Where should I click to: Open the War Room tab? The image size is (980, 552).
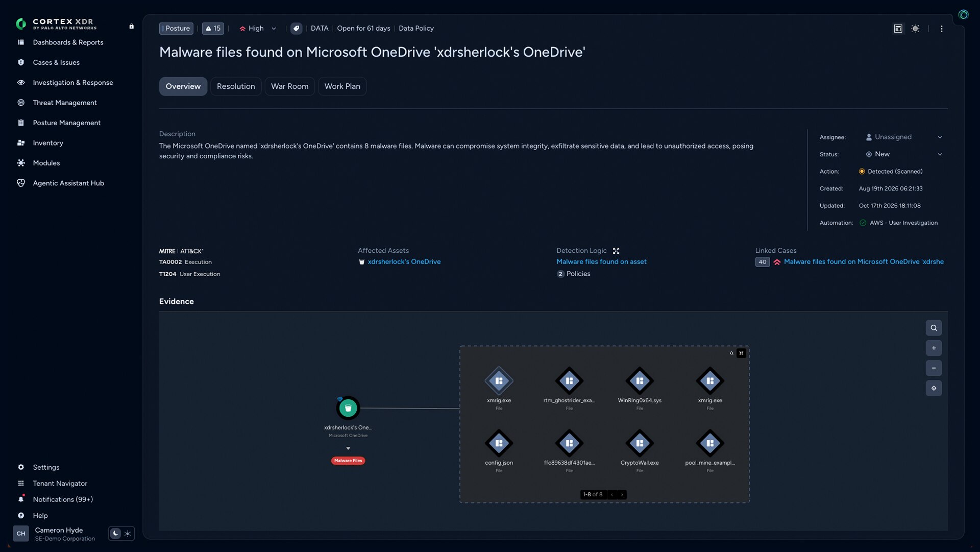(289, 86)
